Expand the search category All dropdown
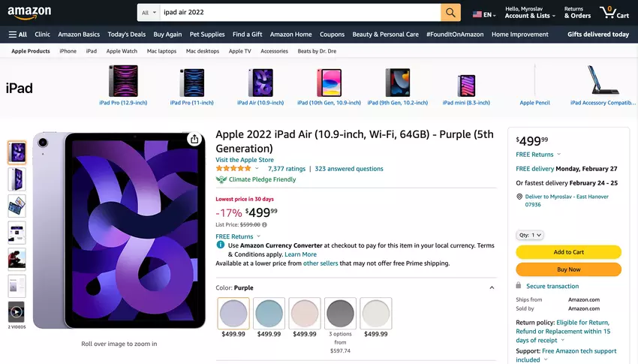Image resolution: width=638 pixels, height=364 pixels. [x=149, y=13]
